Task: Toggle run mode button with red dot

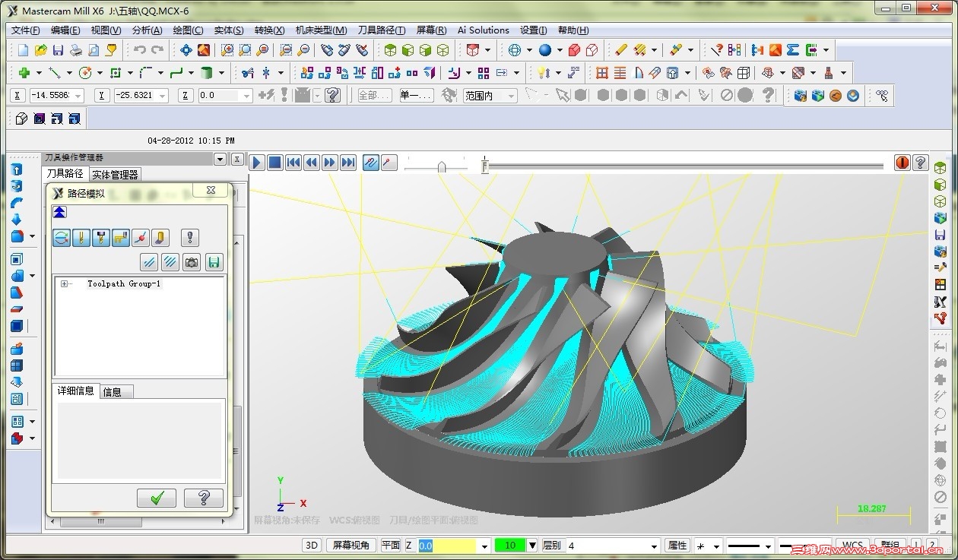Action: click(x=389, y=163)
